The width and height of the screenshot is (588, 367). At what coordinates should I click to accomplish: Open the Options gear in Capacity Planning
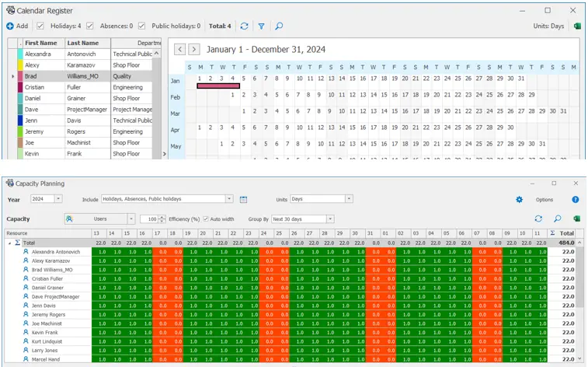coord(520,200)
